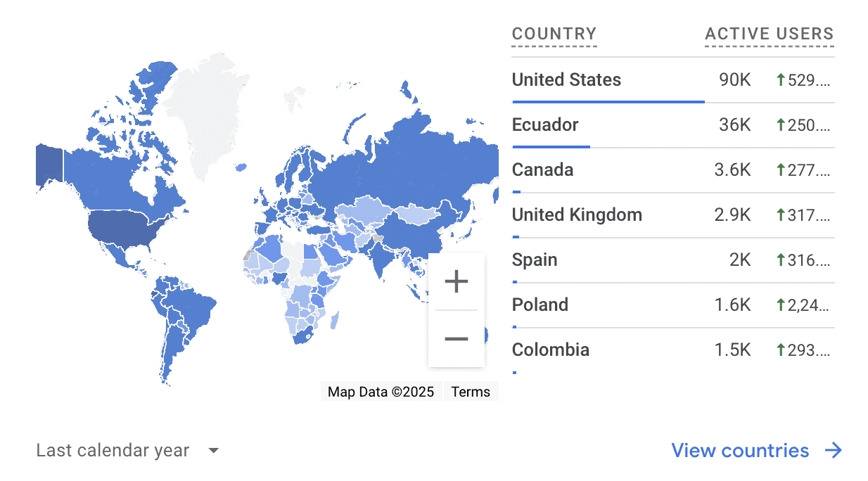868x481 pixels.
Task: Click the dropdown caret beside Last calendar year
Action: click(x=213, y=450)
